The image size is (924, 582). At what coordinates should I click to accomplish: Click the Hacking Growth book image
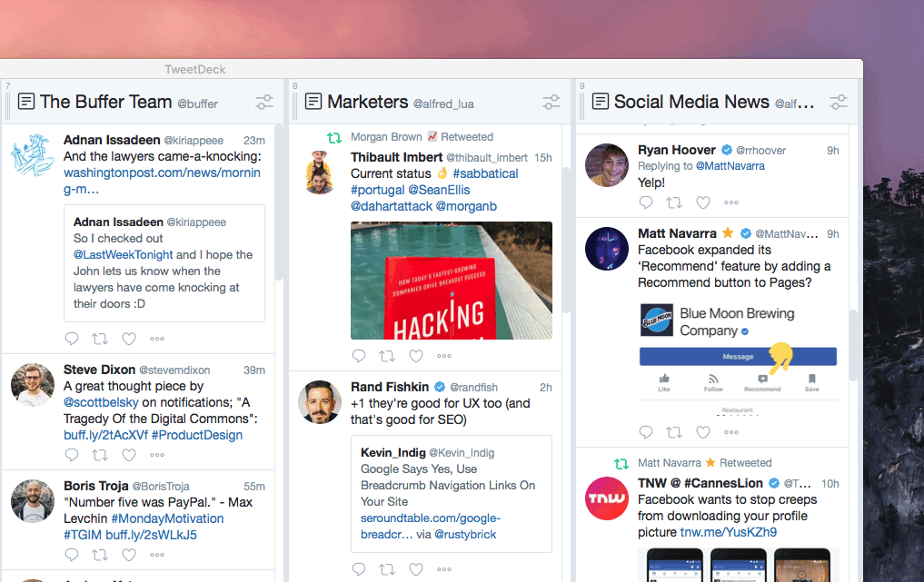click(451, 280)
